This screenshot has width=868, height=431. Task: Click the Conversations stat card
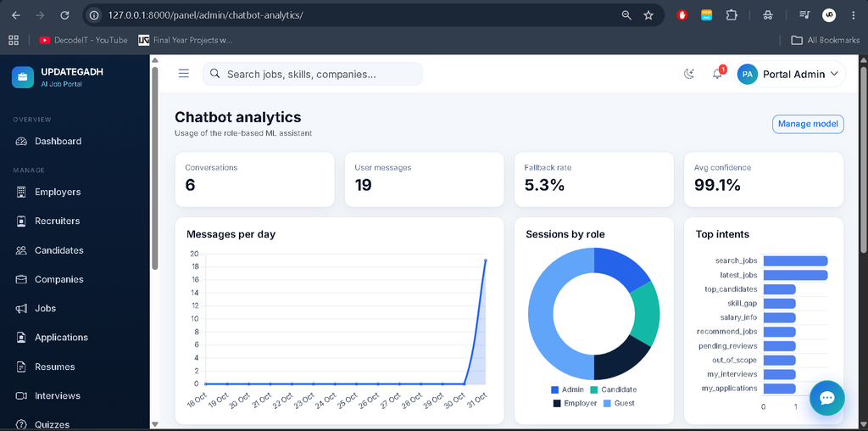(x=254, y=180)
